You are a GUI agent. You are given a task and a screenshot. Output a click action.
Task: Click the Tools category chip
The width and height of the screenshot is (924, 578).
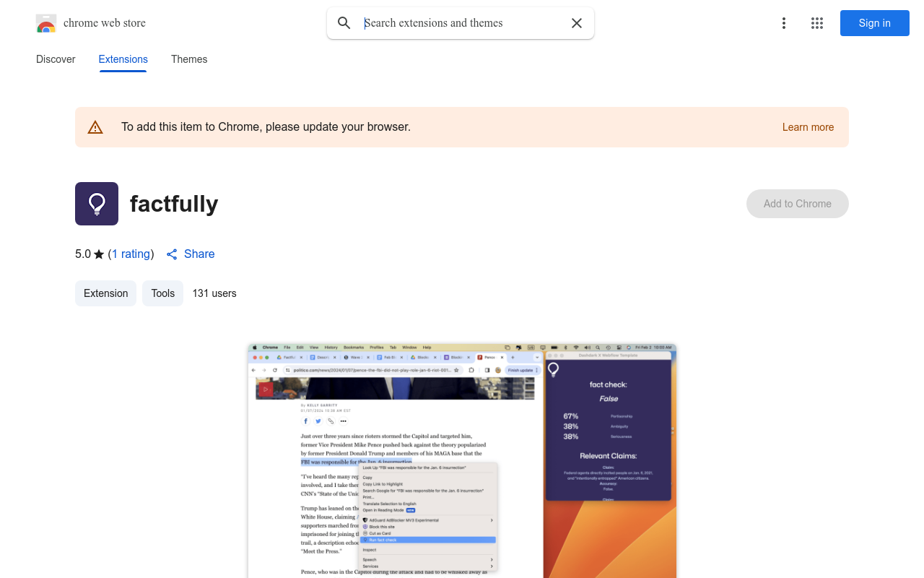(163, 293)
